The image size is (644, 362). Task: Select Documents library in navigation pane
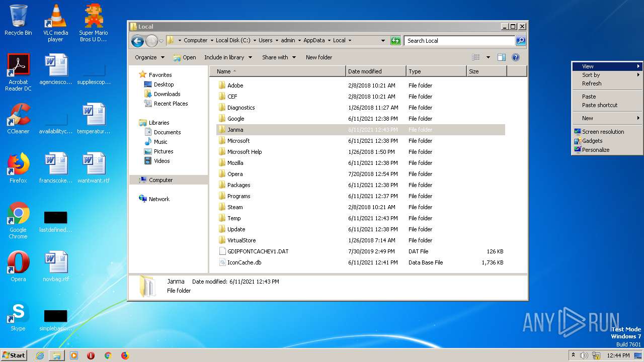167,132
